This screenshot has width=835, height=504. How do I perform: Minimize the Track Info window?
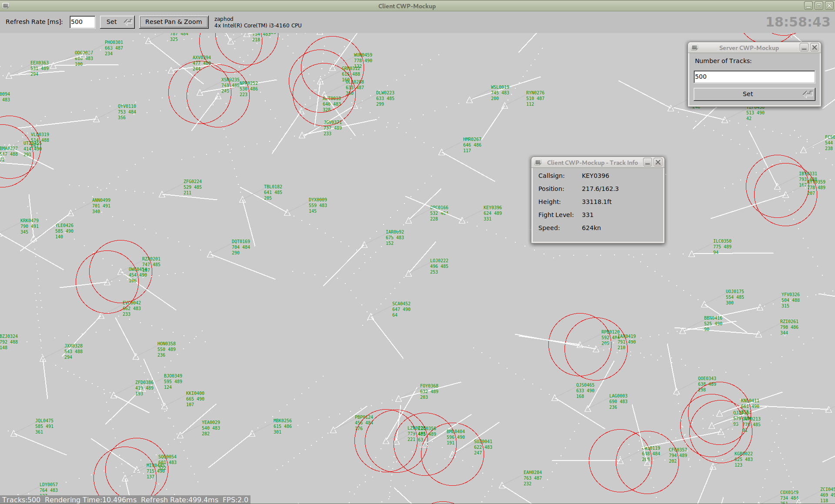click(648, 163)
